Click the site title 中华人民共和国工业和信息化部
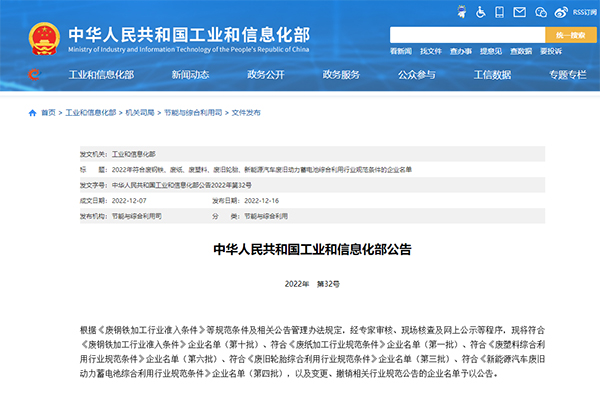This screenshot has width=600, height=393. [189, 35]
